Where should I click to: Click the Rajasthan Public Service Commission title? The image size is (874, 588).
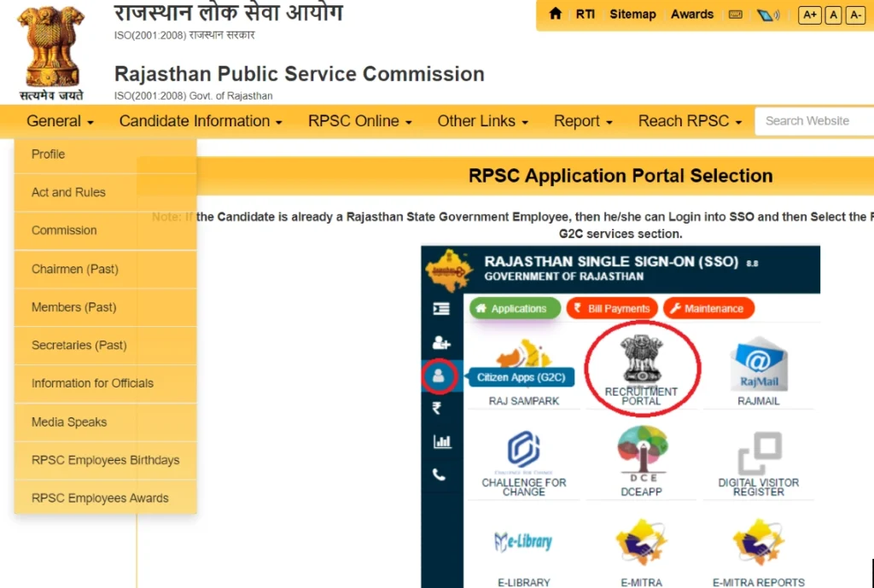(300, 74)
